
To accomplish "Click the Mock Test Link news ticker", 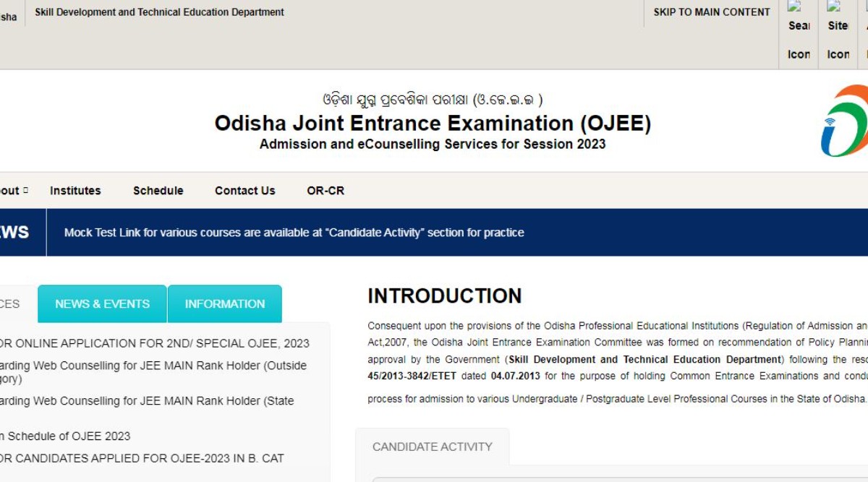I will (294, 233).
